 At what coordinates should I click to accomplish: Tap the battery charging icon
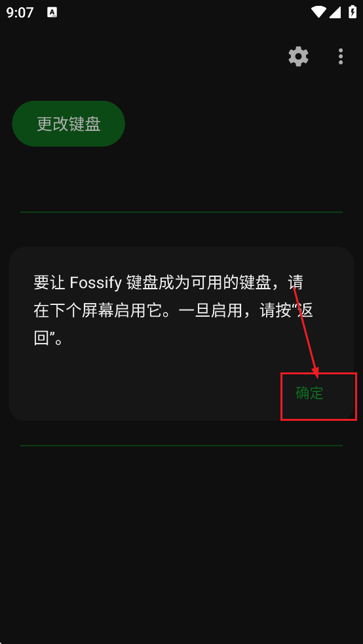[353, 12]
